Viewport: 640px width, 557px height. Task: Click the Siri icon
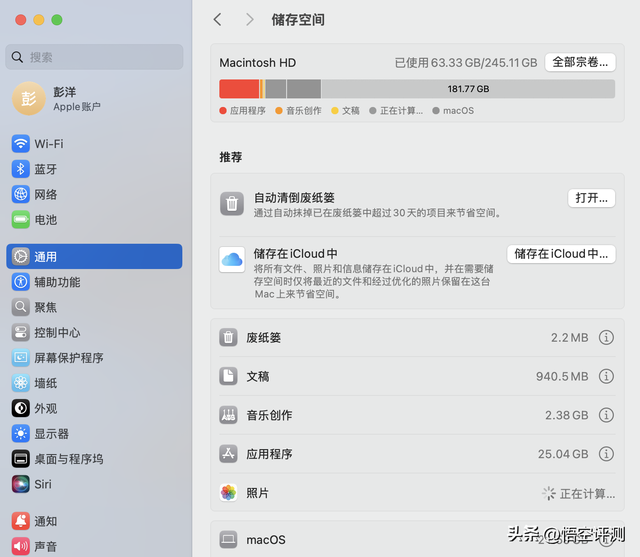(x=20, y=484)
